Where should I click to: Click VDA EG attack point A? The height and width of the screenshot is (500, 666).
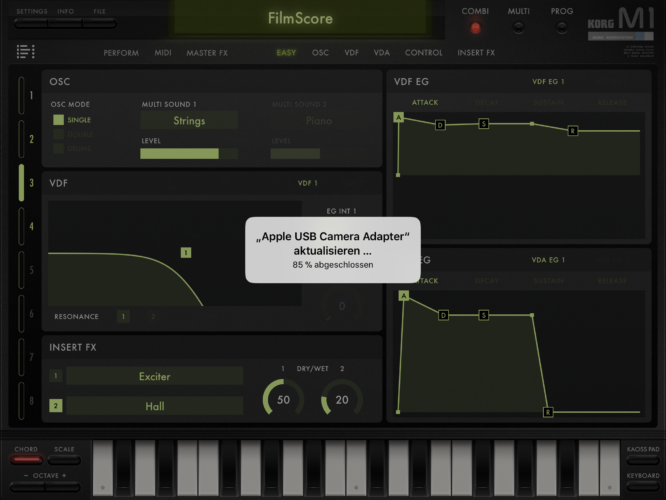click(404, 296)
